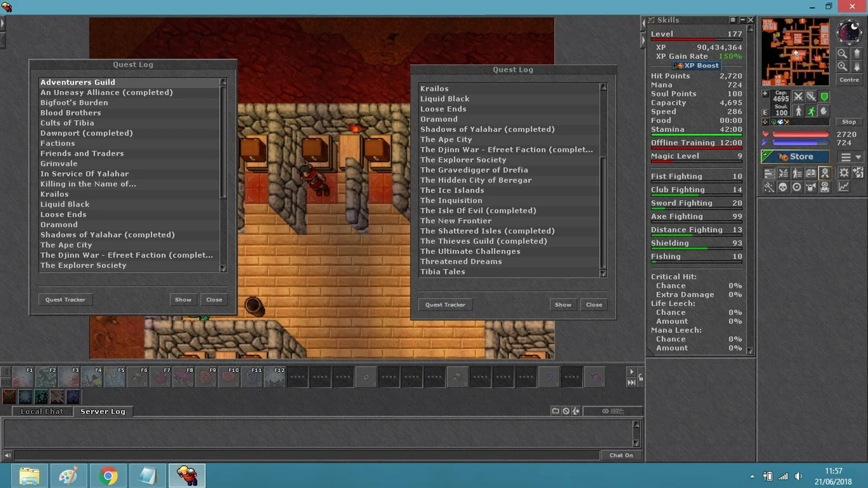
Task: Toggle secure mode hand icon
Action: (x=824, y=111)
